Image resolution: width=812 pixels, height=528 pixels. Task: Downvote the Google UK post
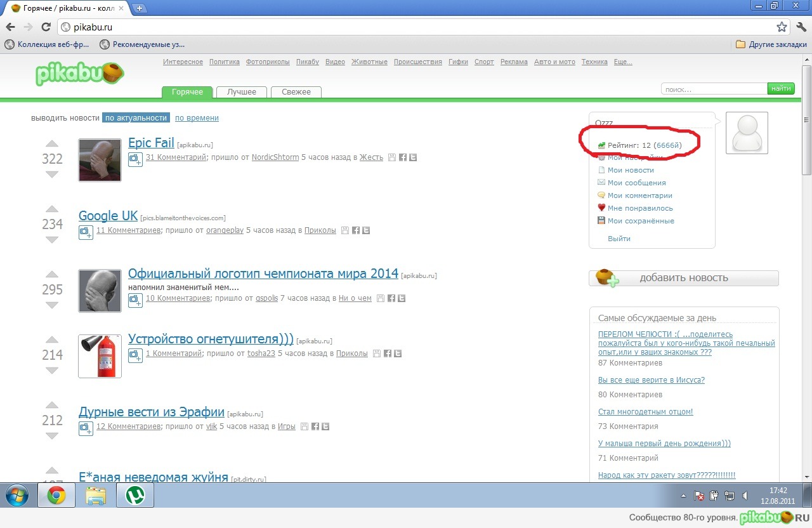52,240
